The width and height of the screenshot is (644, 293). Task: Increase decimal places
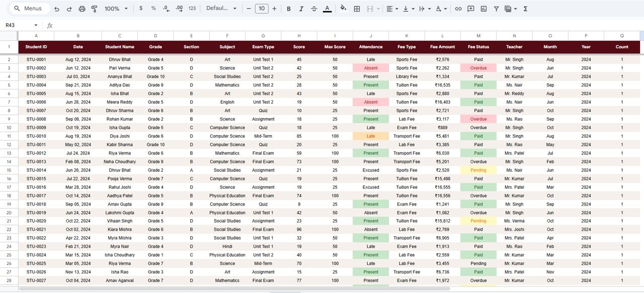click(180, 9)
